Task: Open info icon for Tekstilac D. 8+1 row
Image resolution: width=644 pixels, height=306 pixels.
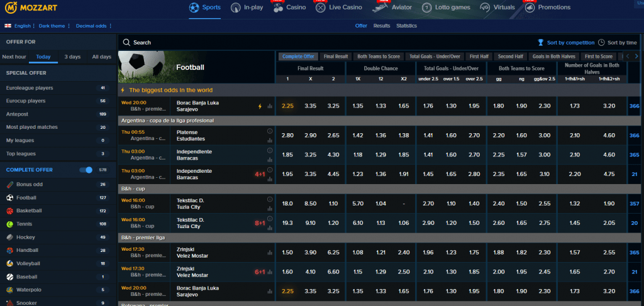Action: (270, 219)
